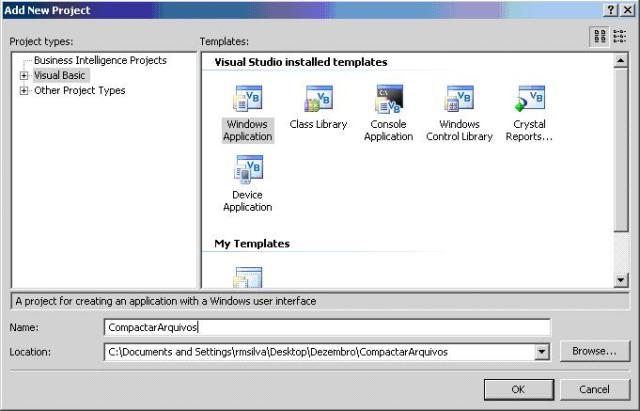This screenshot has width=640, height=411.
Task: Switch templates to large icons view
Action: click(600, 36)
